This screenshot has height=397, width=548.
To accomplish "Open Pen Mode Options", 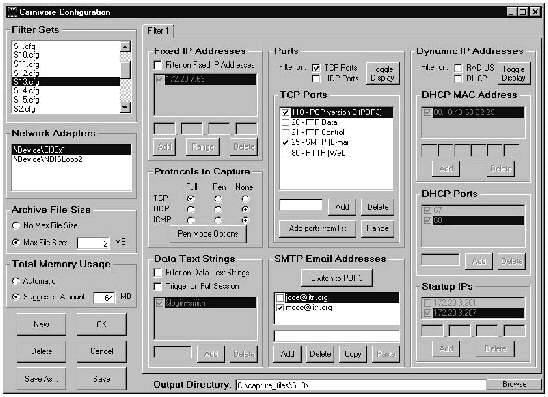I will click(x=208, y=233).
